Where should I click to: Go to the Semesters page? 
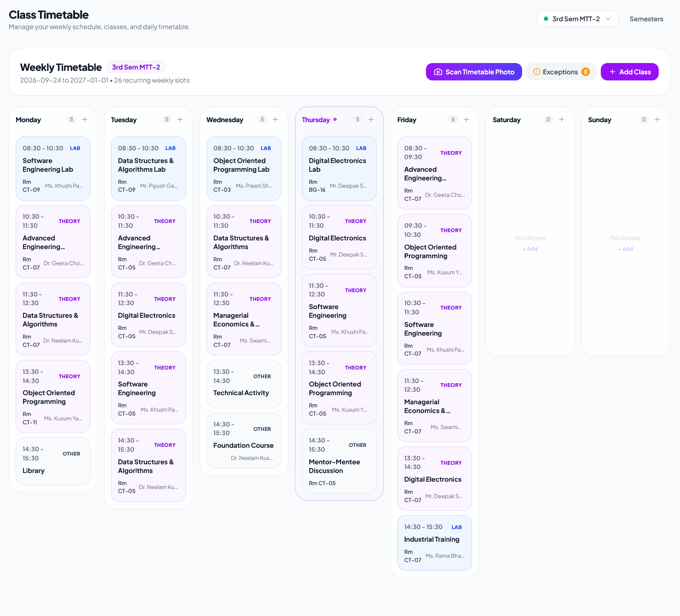click(x=646, y=19)
